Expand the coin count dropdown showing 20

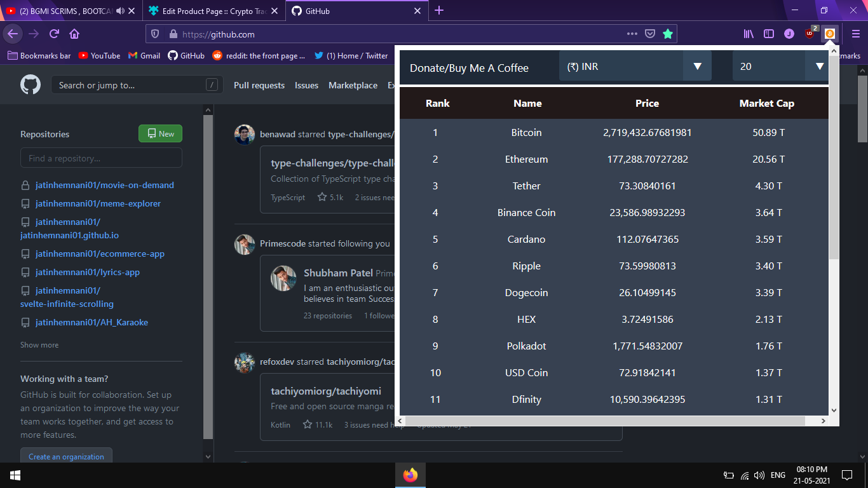(780, 66)
